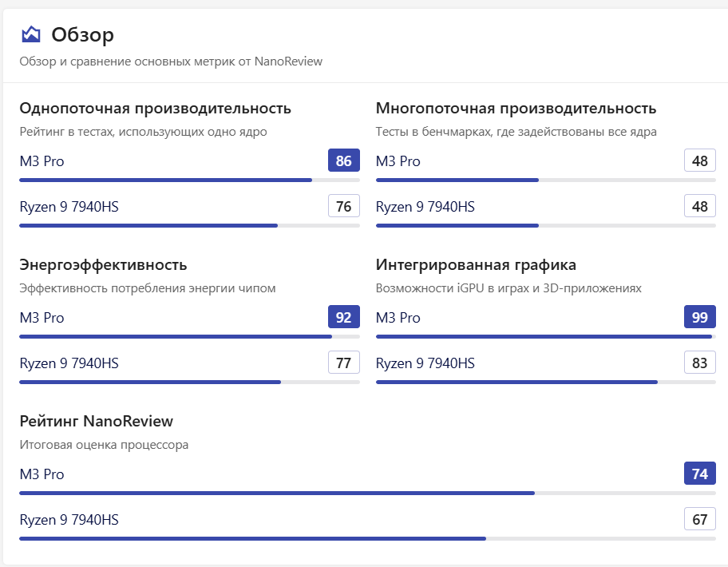
Task: Click the description about iGPU в играх
Action: tap(508, 288)
